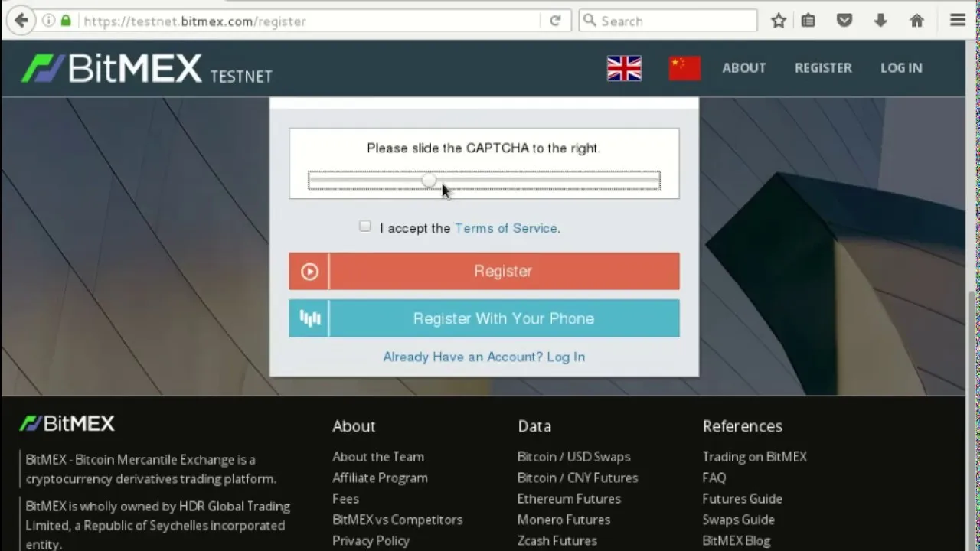The image size is (980, 551).
Task: Click the green padlock security icon
Action: pos(66,21)
